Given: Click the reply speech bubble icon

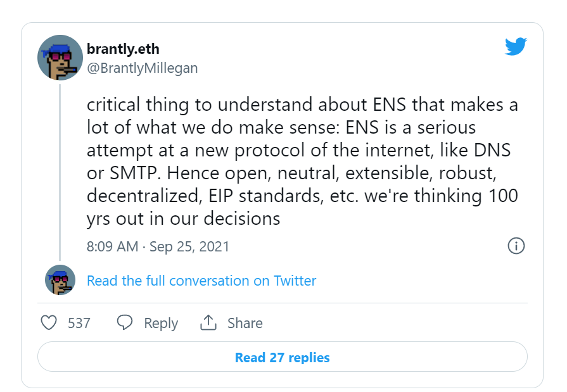Looking at the screenshot, I should click(125, 322).
